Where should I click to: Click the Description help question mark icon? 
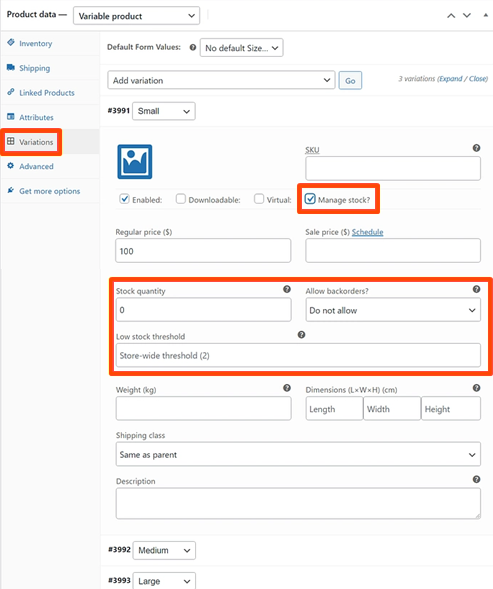476,479
